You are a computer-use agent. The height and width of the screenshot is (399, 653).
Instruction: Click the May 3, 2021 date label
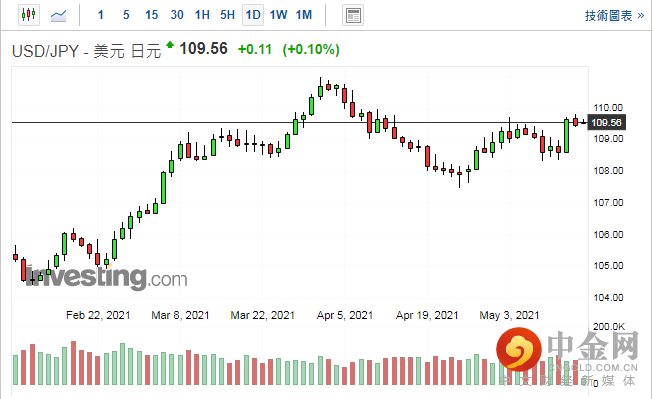[509, 315]
